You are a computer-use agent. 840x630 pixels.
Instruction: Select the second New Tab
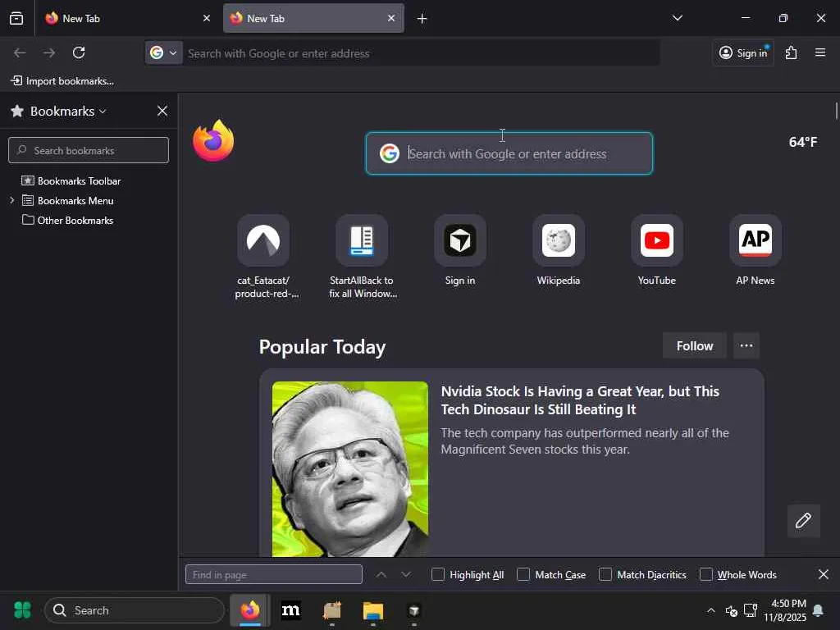313,18
